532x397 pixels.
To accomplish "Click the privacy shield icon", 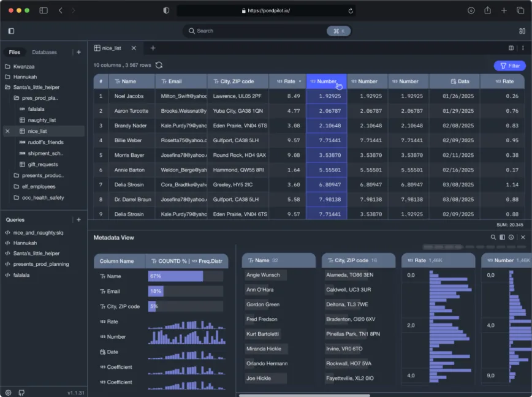I will click(x=166, y=10).
